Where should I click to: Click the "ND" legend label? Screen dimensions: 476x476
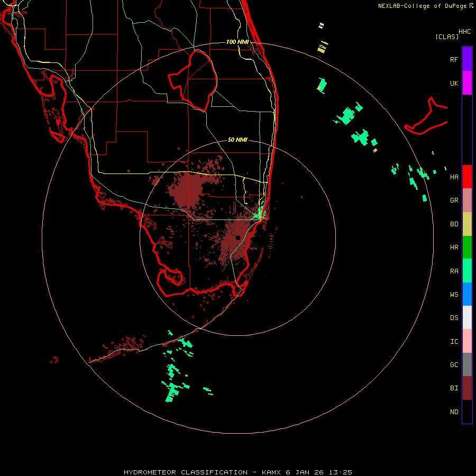click(x=454, y=412)
